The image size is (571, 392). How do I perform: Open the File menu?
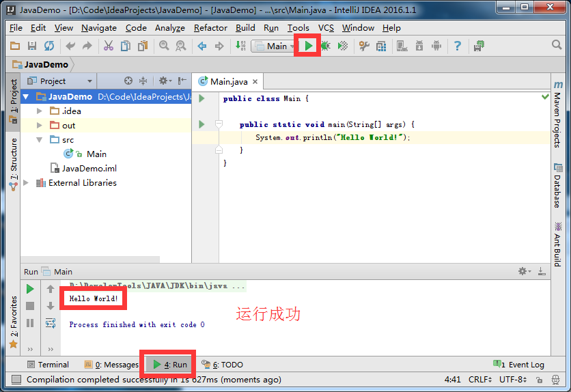16,28
